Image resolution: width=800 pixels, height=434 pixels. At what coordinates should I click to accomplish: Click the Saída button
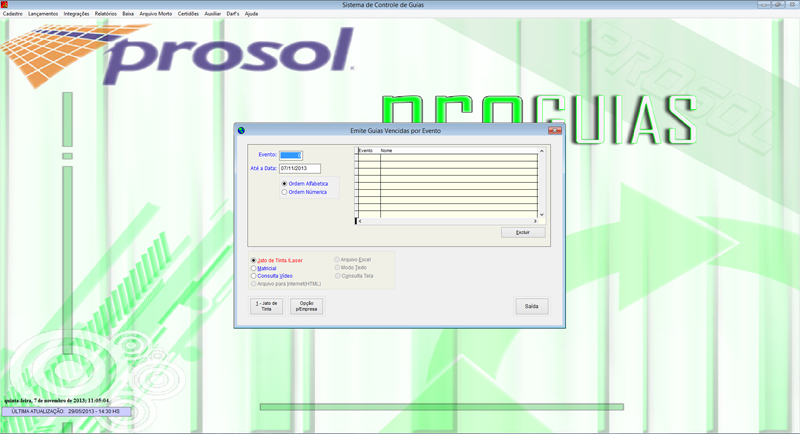point(532,307)
